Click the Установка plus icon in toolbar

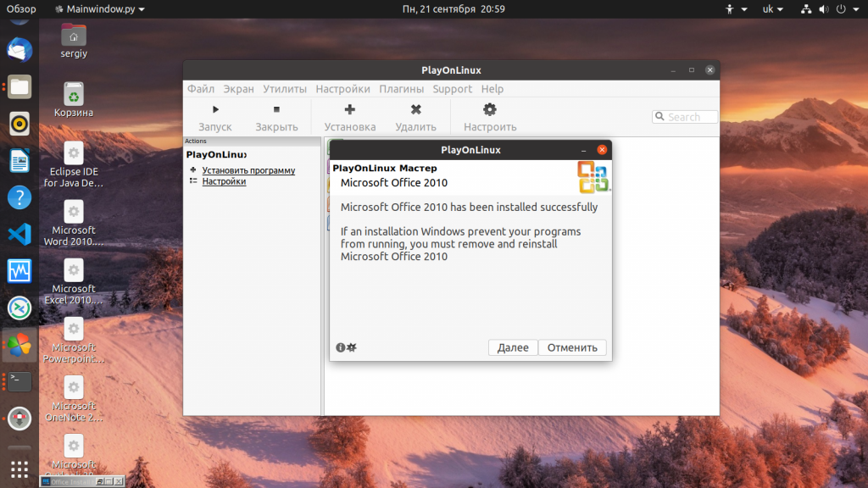349,109
